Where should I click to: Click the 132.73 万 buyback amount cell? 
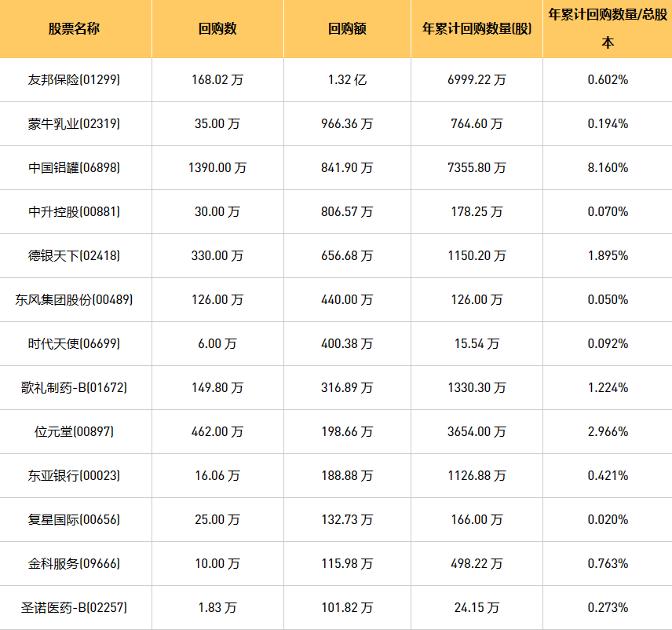pos(347,520)
